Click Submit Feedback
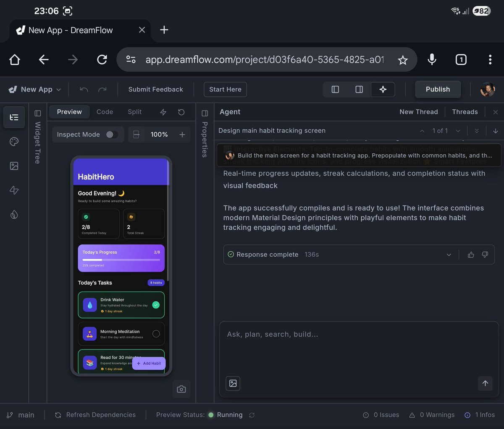 155,89
